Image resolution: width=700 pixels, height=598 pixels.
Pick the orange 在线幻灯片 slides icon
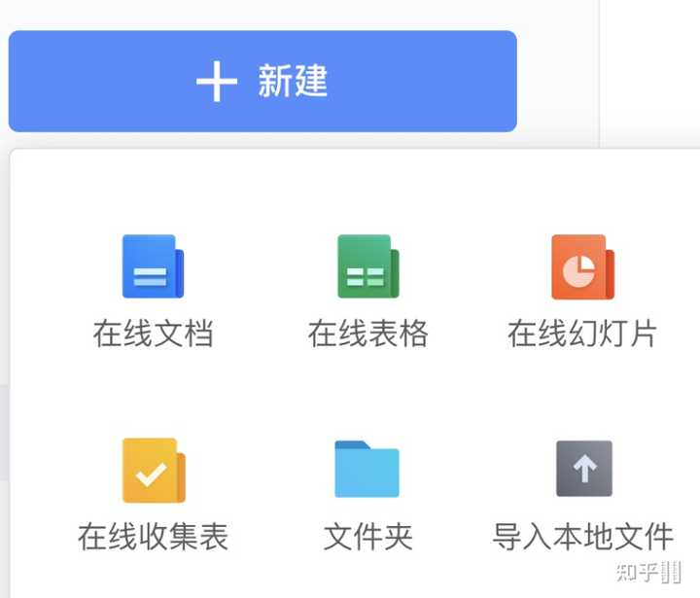[583, 266]
